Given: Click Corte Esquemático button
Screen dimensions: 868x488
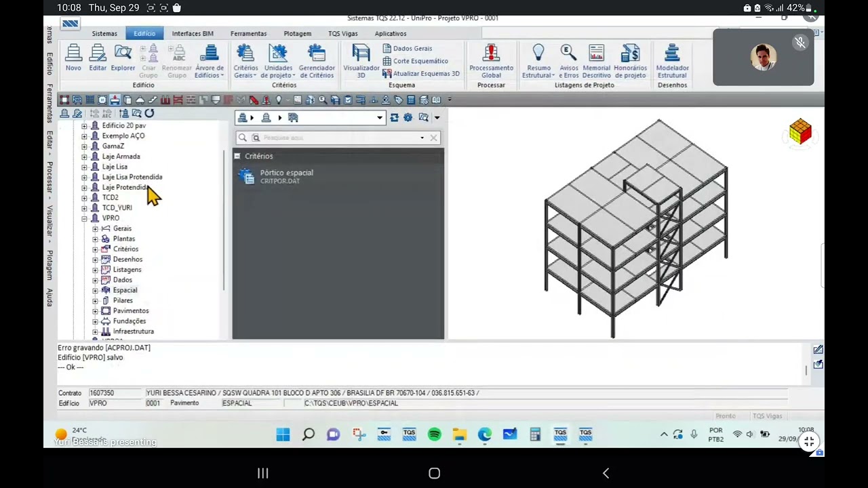Looking at the screenshot, I should (x=415, y=61).
